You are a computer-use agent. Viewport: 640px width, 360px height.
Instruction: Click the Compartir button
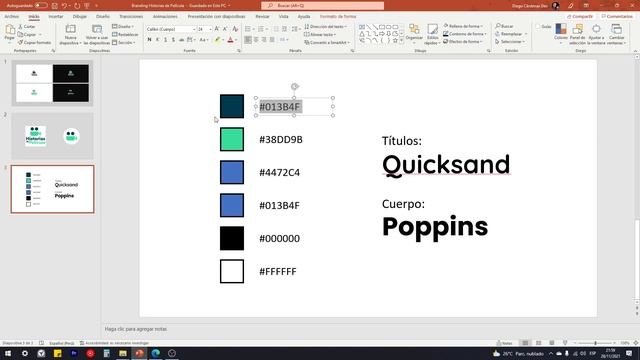click(580, 16)
